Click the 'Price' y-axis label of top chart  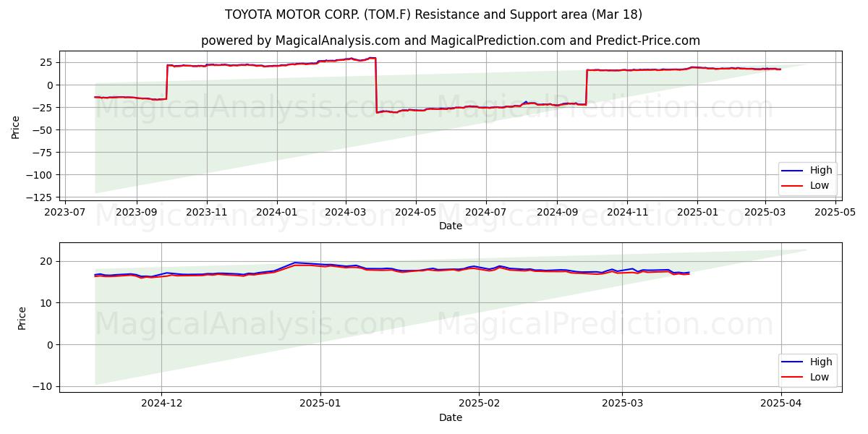click(x=17, y=127)
